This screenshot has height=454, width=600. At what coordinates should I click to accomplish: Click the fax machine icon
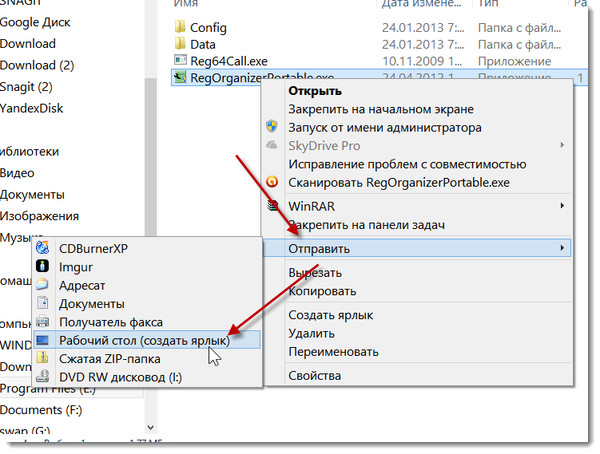point(42,321)
